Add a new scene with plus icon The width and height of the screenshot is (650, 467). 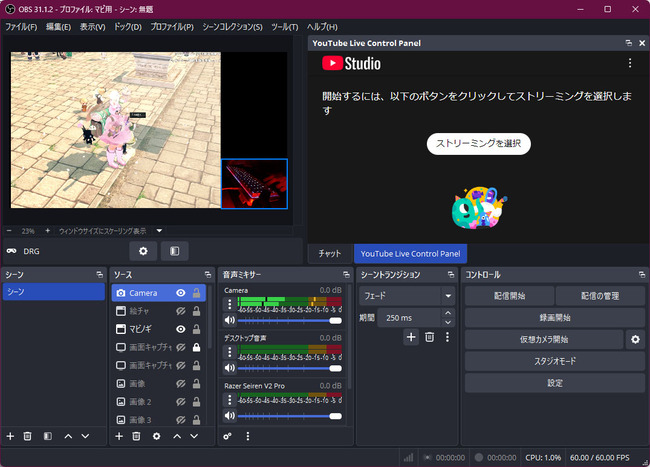(x=10, y=436)
